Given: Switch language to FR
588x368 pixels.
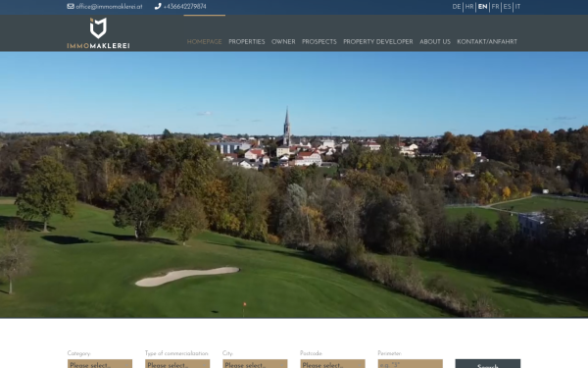Looking at the screenshot, I should point(495,7).
